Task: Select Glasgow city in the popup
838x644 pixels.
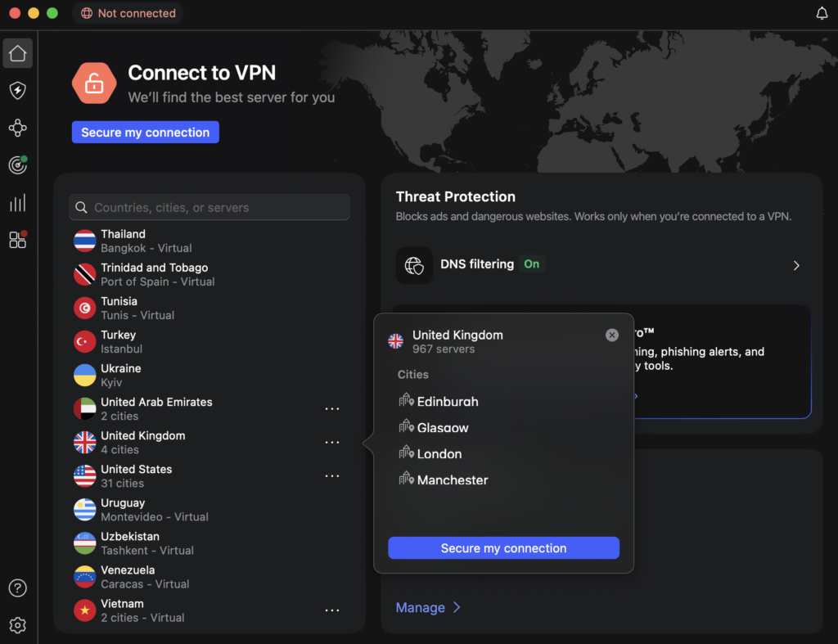Action: tap(434, 427)
